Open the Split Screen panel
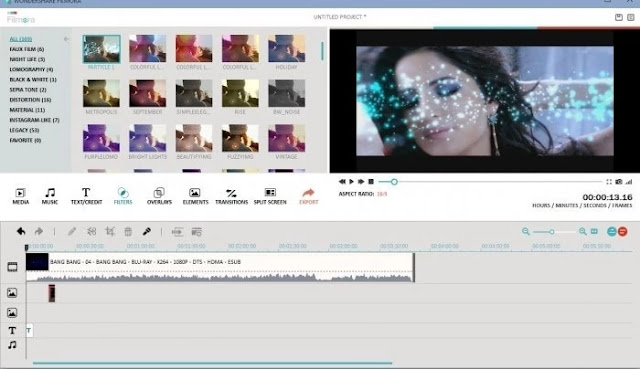 [x=270, y=196]
